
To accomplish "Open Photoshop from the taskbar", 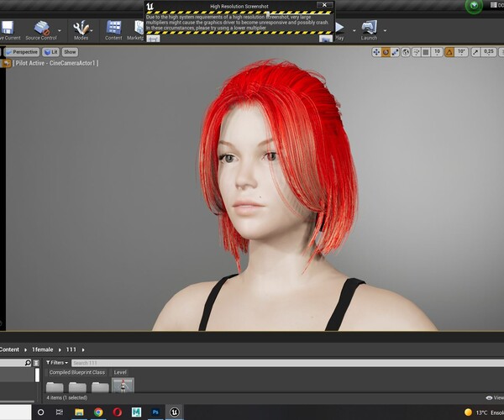I will pyautogui.click(x=155, y=412).
